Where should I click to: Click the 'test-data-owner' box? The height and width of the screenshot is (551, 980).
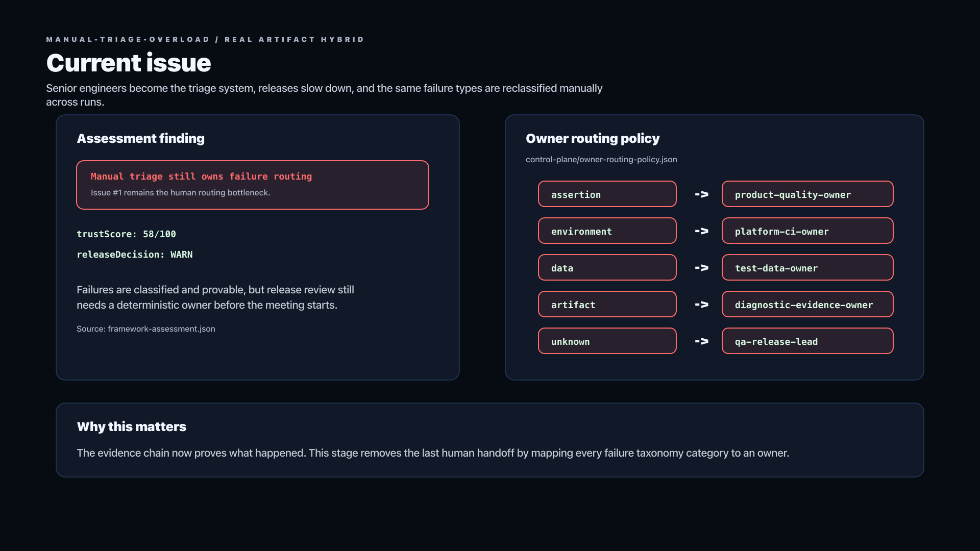point(807,267)
